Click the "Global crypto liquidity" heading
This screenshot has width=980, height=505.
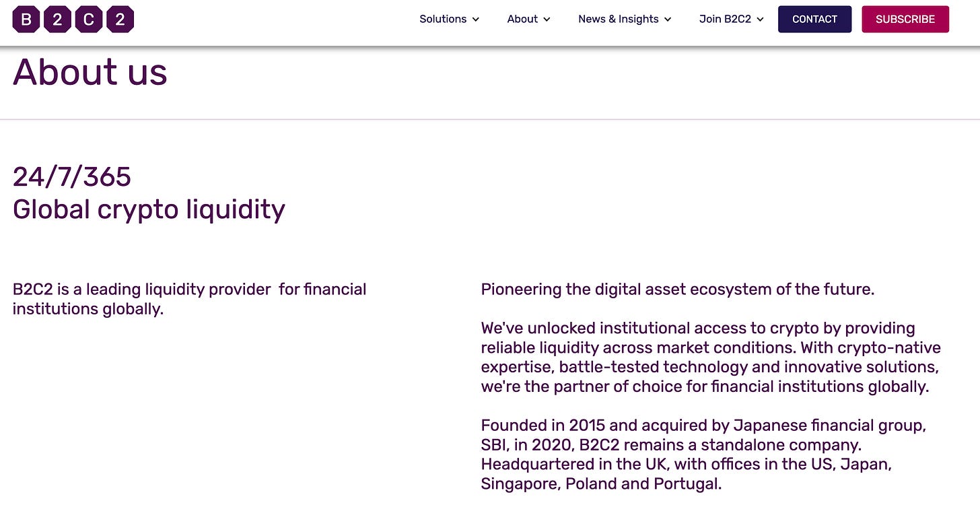[x=149, y=209]
